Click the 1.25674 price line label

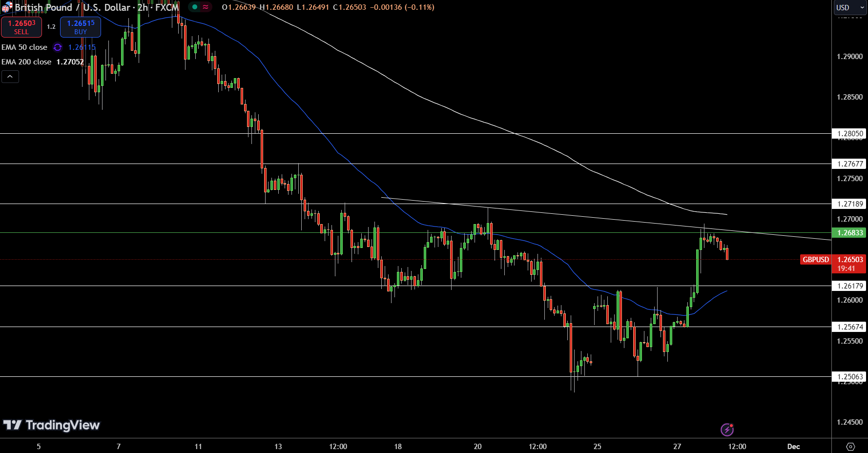pyautogui.click(x=850, y=327)
